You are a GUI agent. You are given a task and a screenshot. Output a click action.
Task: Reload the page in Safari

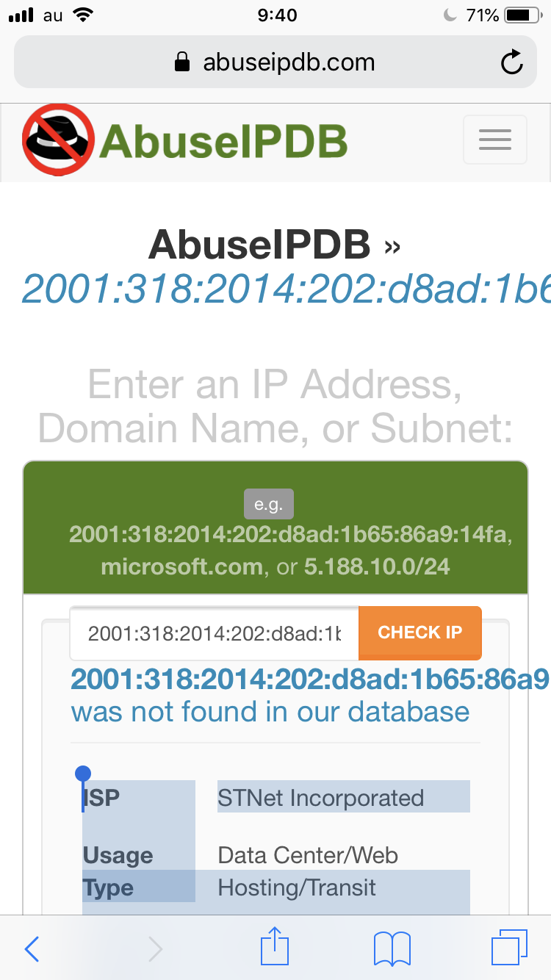click(511, 62)
